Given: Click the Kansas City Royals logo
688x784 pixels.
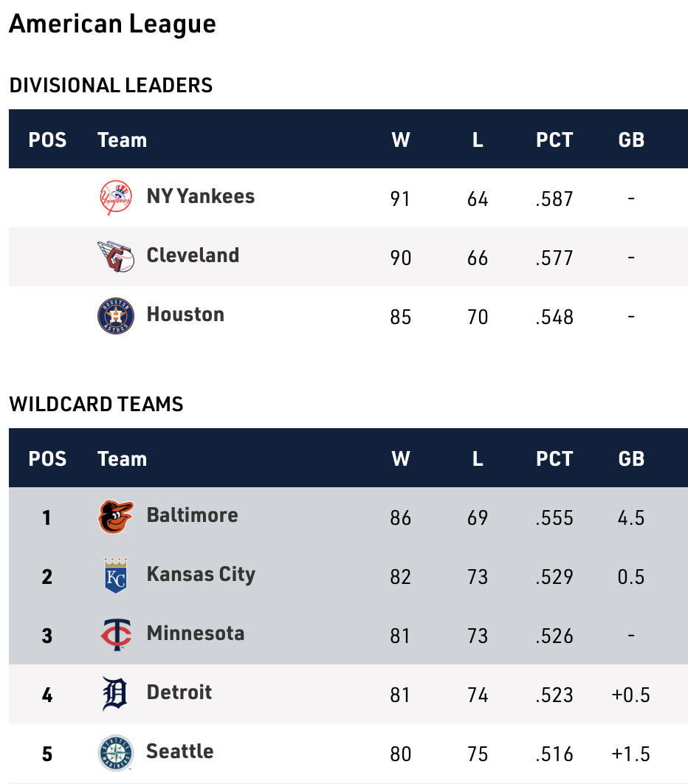Looking at the screenshot, I should [116, 576].
